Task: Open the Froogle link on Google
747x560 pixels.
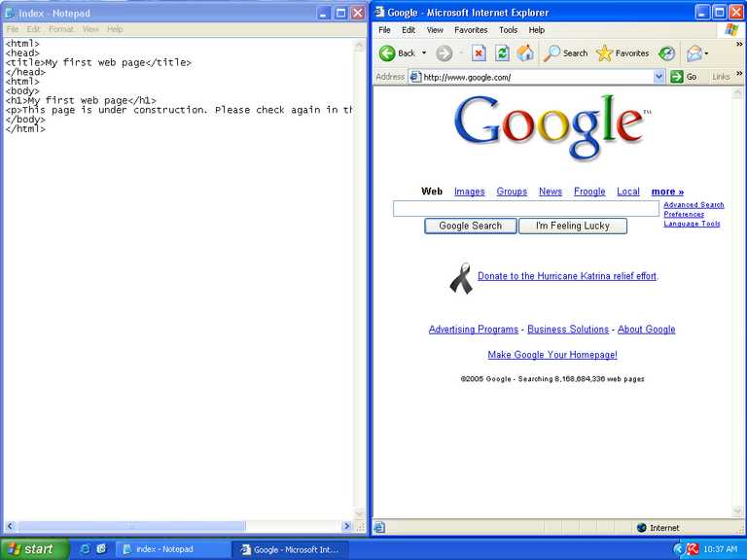Action: click(x=589, y=192)
